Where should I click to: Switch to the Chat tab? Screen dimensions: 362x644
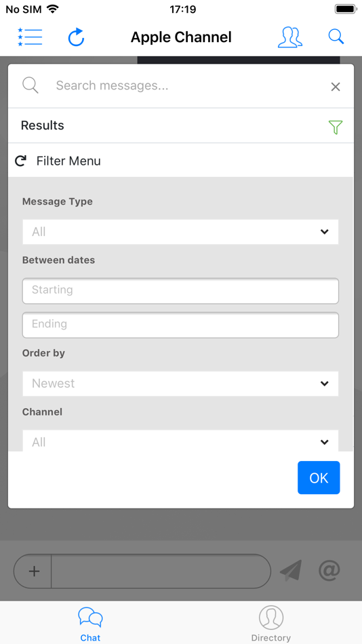(90, 624)
